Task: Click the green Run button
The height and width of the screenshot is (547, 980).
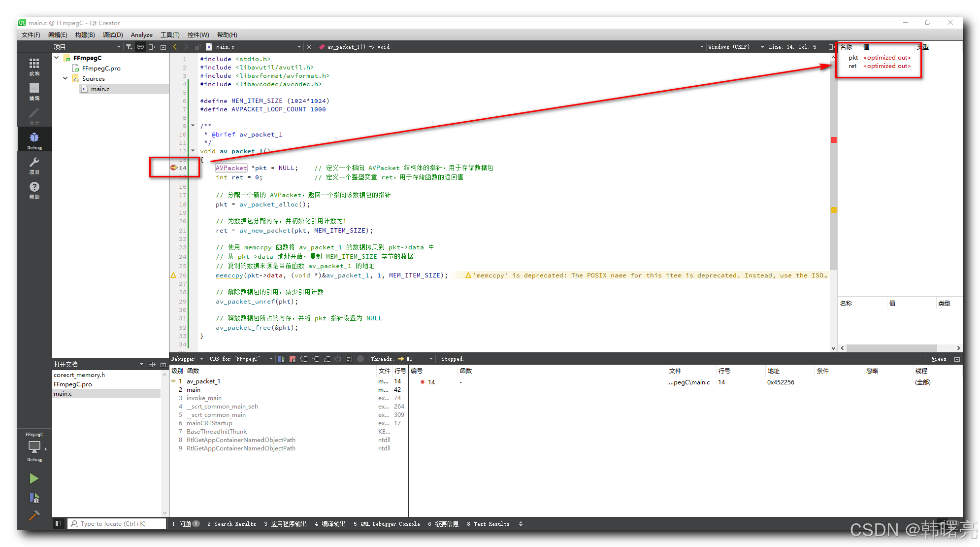Action: (x=34, y=479)
